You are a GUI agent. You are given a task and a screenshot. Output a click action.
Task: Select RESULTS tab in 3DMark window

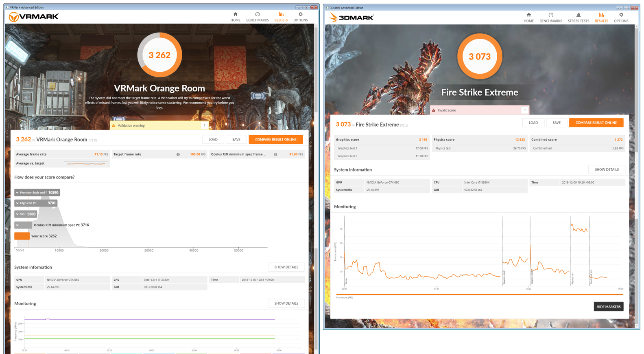pyautogui.click(x=601, y=18)
